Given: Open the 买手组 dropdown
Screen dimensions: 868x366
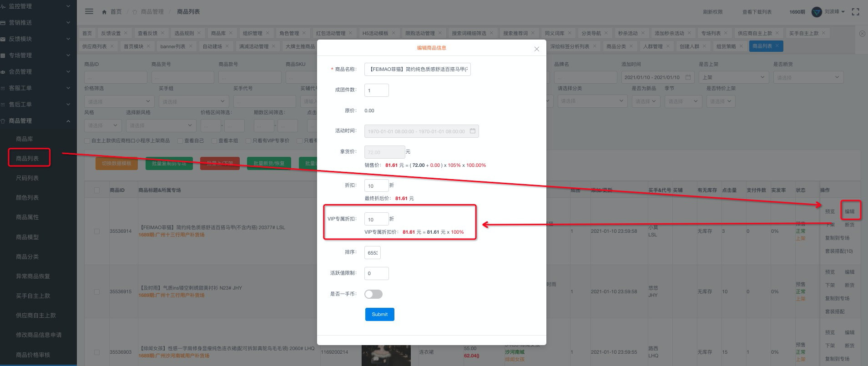Looking at the screenshot, I should 194,101.
